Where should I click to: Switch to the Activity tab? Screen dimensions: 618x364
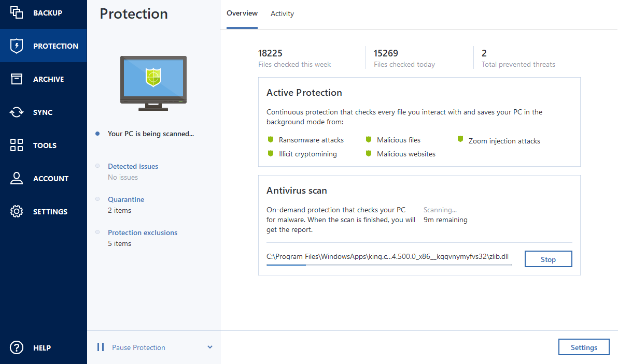coord(282,13)
